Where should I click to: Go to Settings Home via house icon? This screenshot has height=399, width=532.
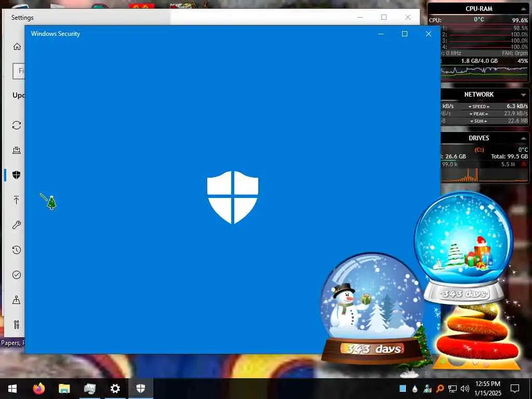click(17, 46)
